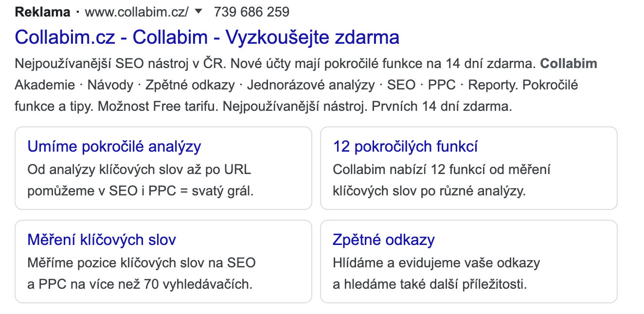Open the Měření klíčových slov sitelink
644x314 pixels.
102,240
